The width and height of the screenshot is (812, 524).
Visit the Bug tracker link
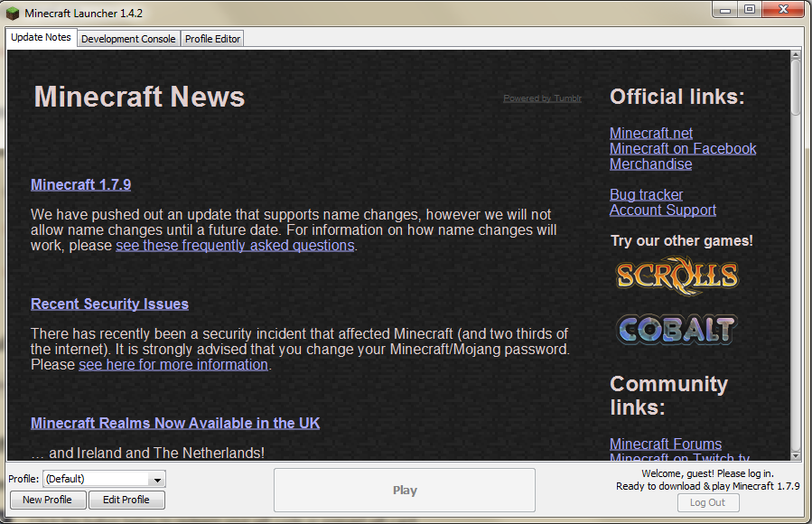click(x=646, y=194)
